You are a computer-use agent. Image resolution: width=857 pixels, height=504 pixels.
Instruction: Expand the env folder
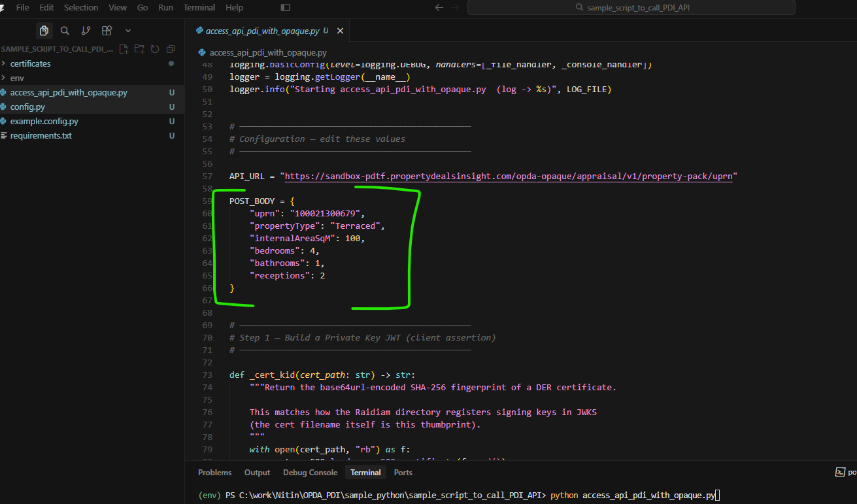[x=92, y=78]
